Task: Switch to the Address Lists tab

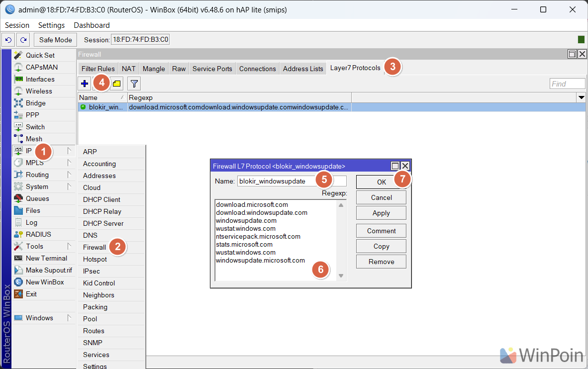Action: tap(303, 69)
